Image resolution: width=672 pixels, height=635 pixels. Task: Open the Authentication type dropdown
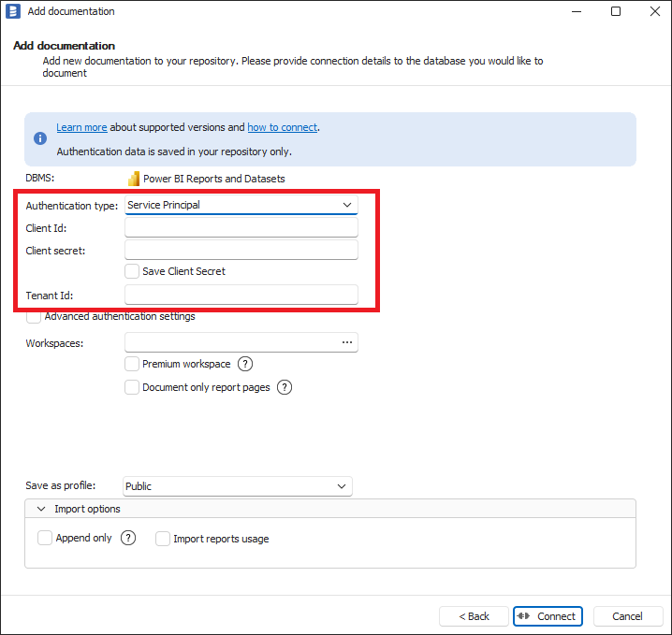click(x=241, y=205)
